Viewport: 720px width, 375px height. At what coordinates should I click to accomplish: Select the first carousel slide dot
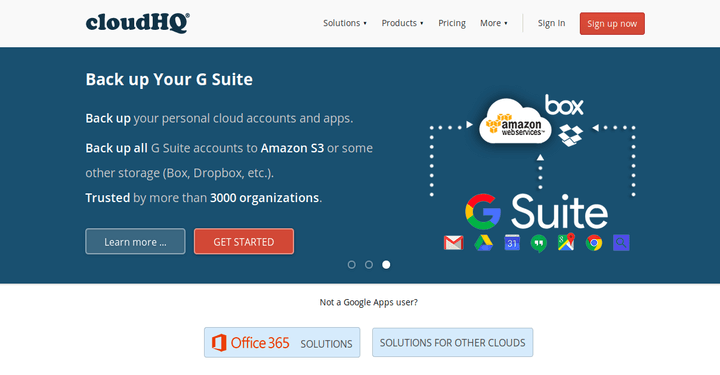(x=352, y=264)
